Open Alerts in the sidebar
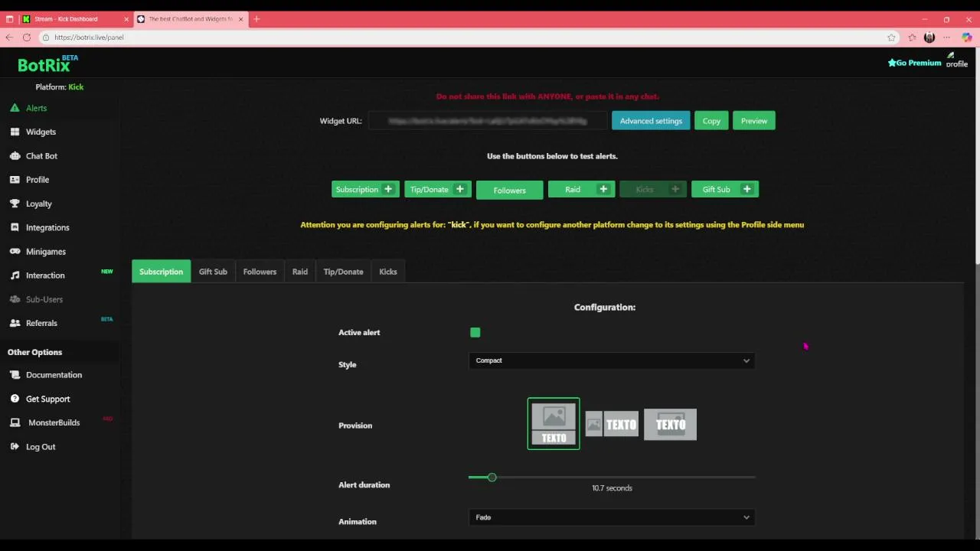 pos(36,109)
